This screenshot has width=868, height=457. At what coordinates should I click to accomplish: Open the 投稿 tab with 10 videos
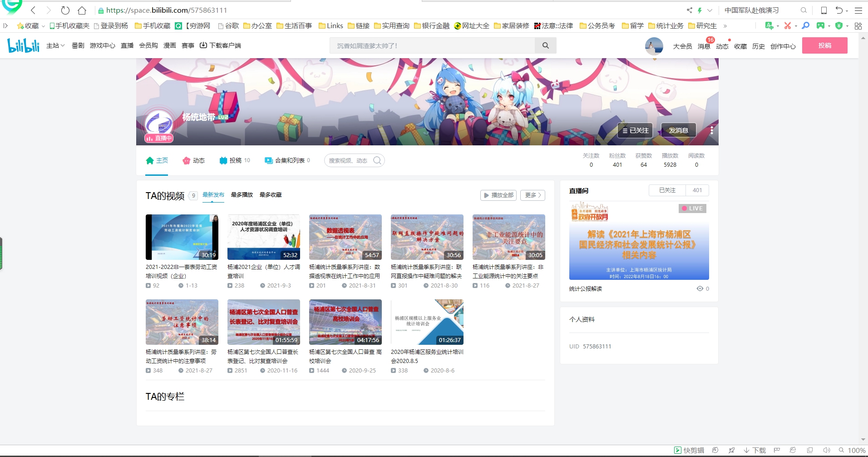pos(235,160)
